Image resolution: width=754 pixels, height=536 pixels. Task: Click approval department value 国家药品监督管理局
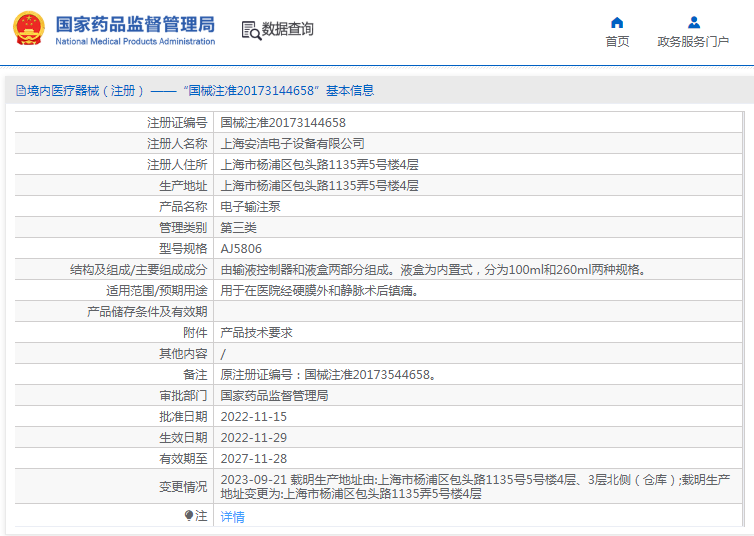coord(274,396)
